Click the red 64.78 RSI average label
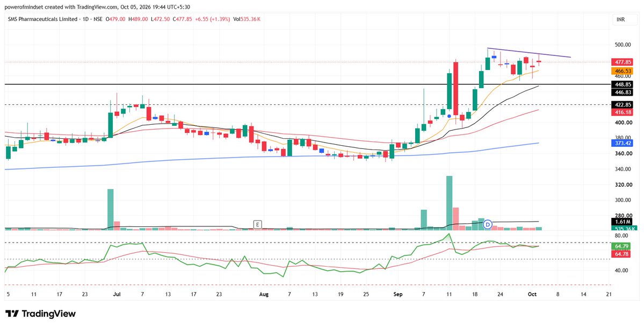Image resolution: width=644 pixels, height=327 pixels. pos(620,255)
